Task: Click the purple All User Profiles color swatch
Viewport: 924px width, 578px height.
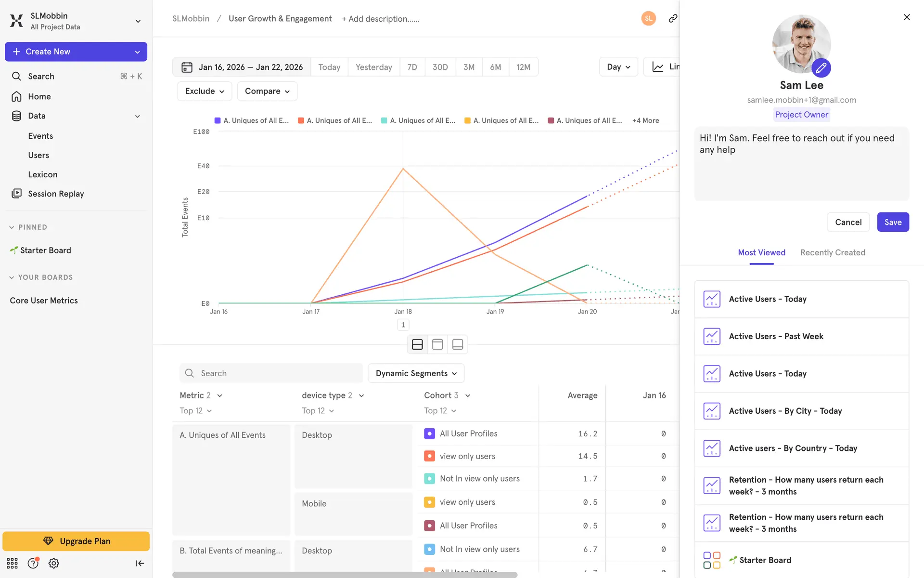Action: [429, 433]
